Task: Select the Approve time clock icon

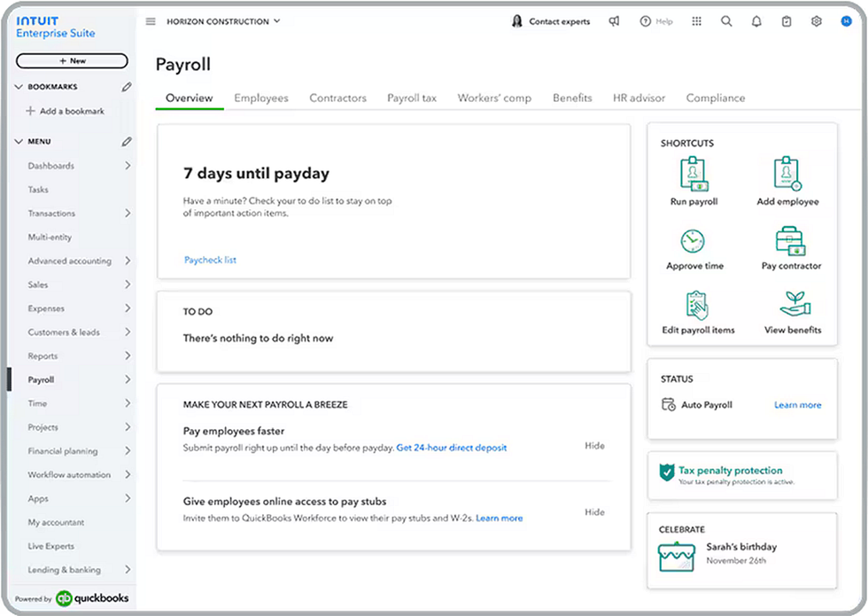Action: click(694, 240)
